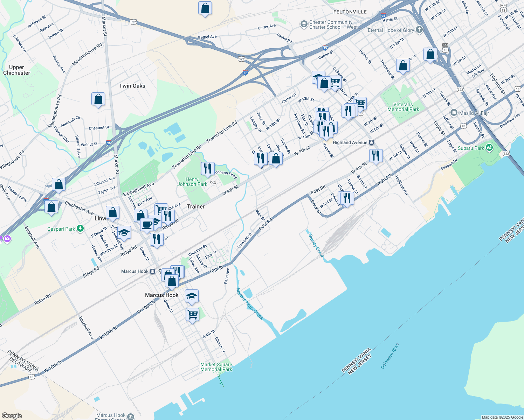
Task: Select the Veterans Memorial Park label
Action: [x=403, y=107]
